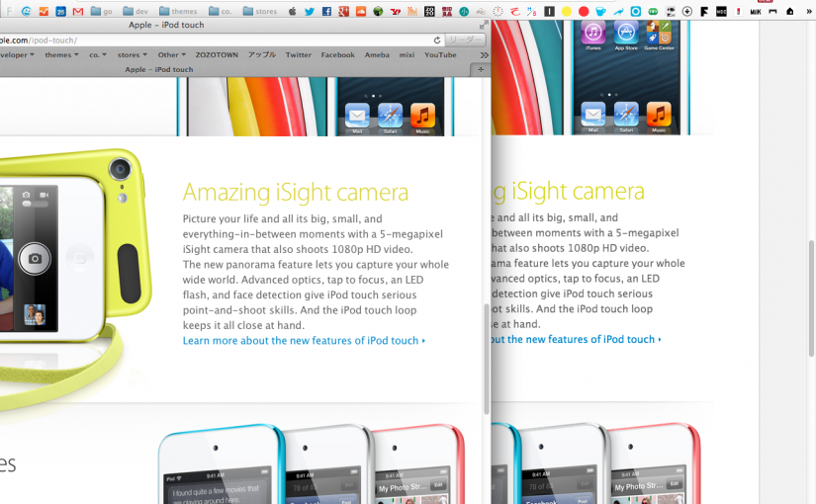
Task: Enter full screen in Safari window
Action: (x=484, y=25)
